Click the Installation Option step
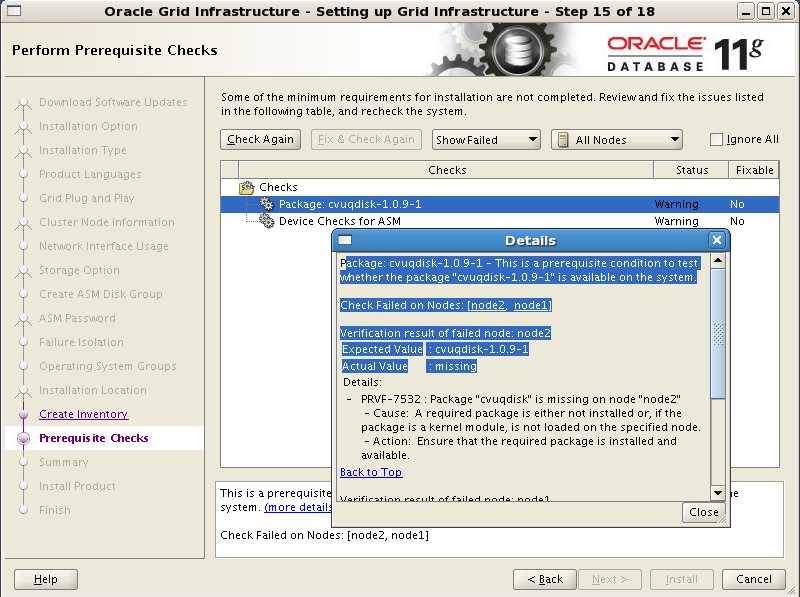 [x=88, y=126]
